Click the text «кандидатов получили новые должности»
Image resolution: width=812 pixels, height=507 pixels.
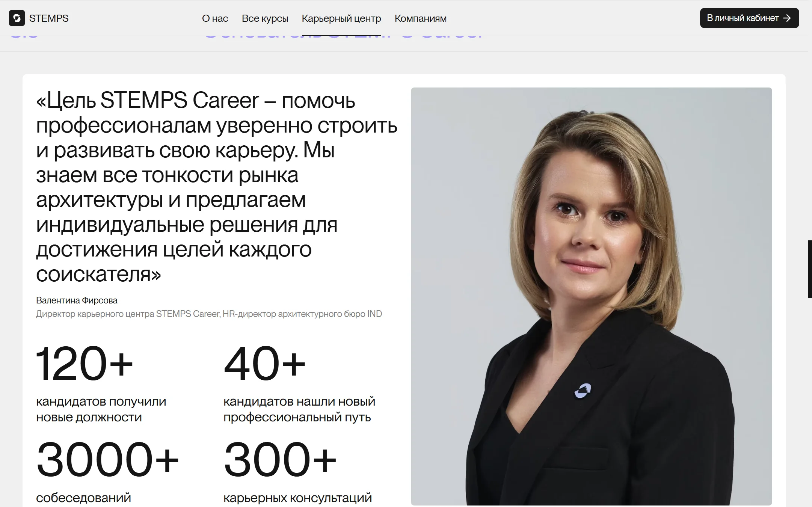pos(101,409)
